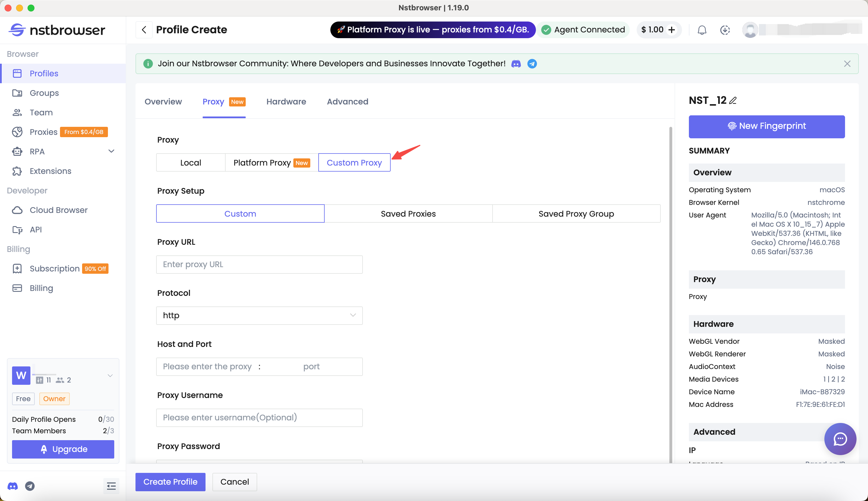Click the Create Profile button
Viewport: 868px width, 501px height.
coord(170,482)
